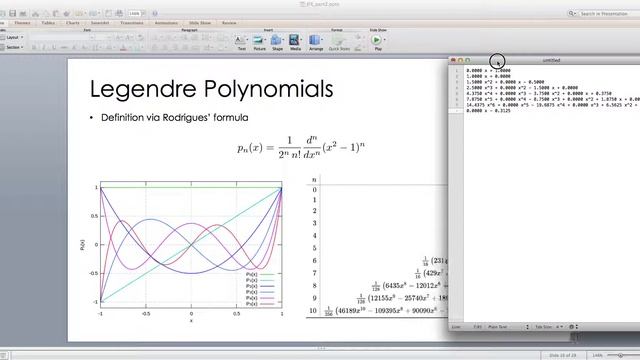
Task: Open the Section dropdown
Action: point(13,47)
